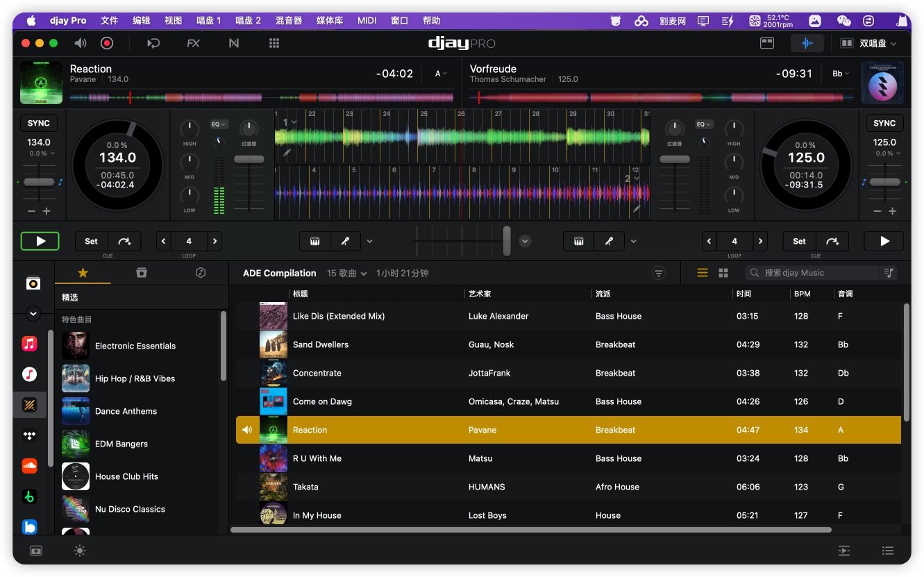Open the 双唱盘 layout dropdown
The width and height of the screenshot is (924, 577).
tap(868, 43)
